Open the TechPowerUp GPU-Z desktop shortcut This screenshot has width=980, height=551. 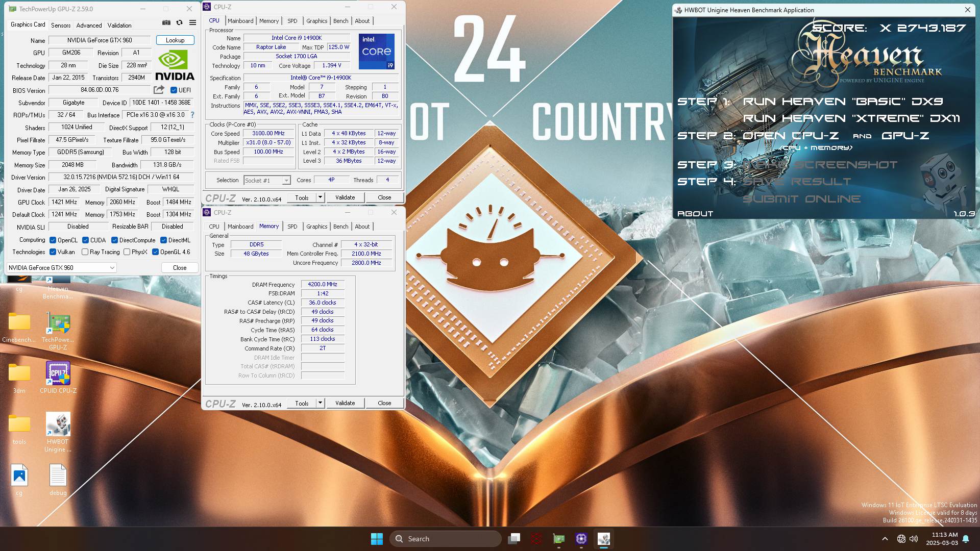58,331
